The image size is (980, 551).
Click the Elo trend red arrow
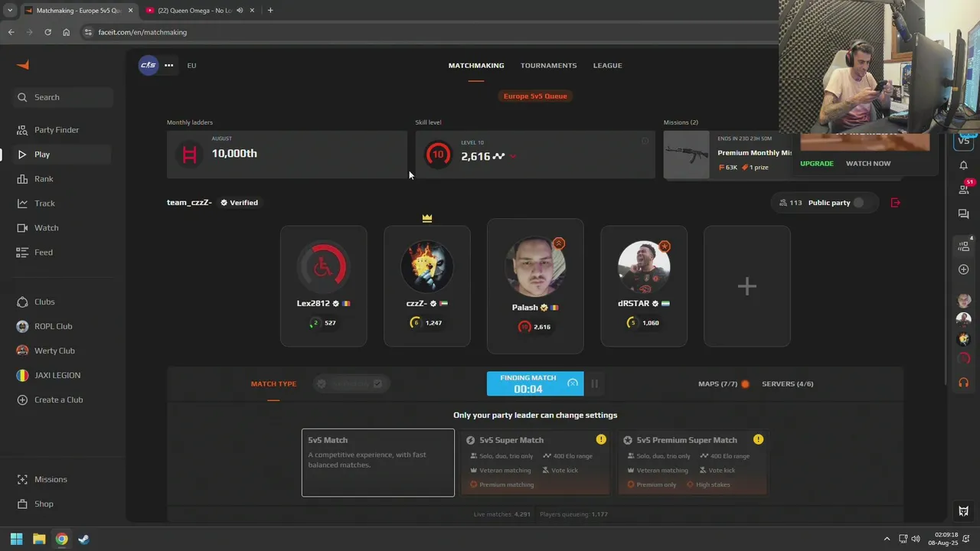tap(513, 157)
